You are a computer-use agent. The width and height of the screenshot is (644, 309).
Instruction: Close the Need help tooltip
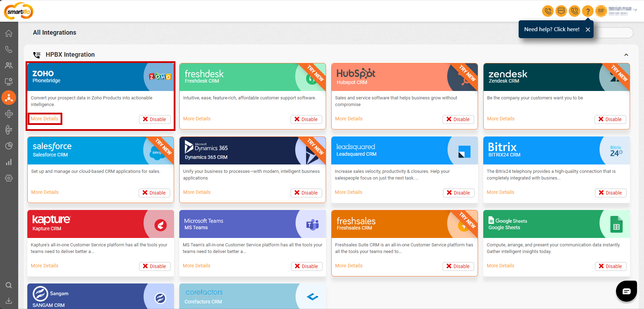tap(588, 29)
